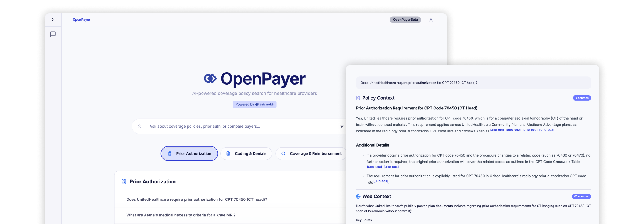Image resolution: width=644 pixels, height=224 pixels.
Task: Open UHC-004 citation under Crosswalk Table bullet
Action: tap(391, 167)
